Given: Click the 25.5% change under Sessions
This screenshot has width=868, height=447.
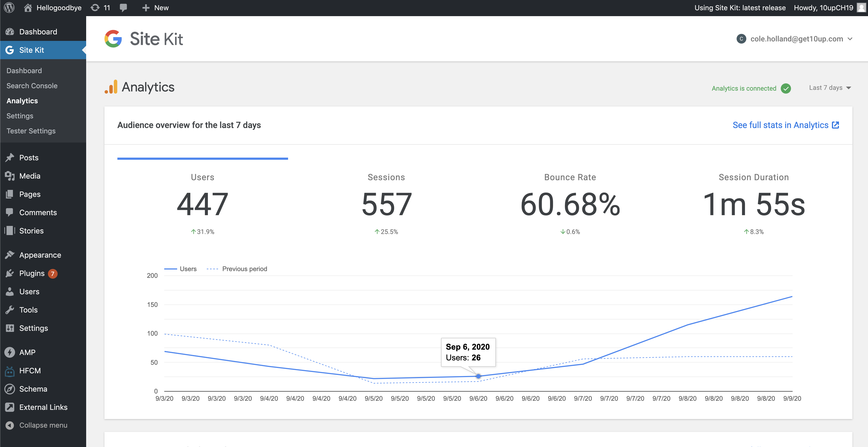Looking at the screenshot, I should pyautogui.click(x=386, y=232).
